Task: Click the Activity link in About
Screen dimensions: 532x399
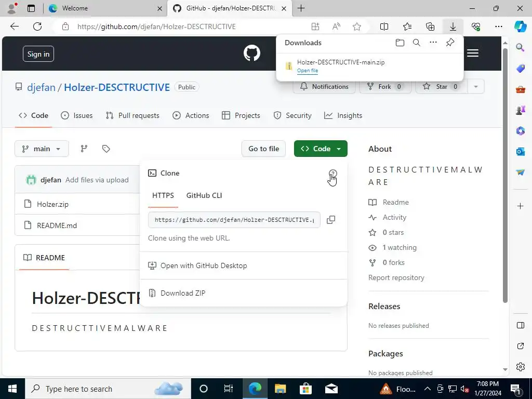Action: pyautogui.click(x=394, y=218)
